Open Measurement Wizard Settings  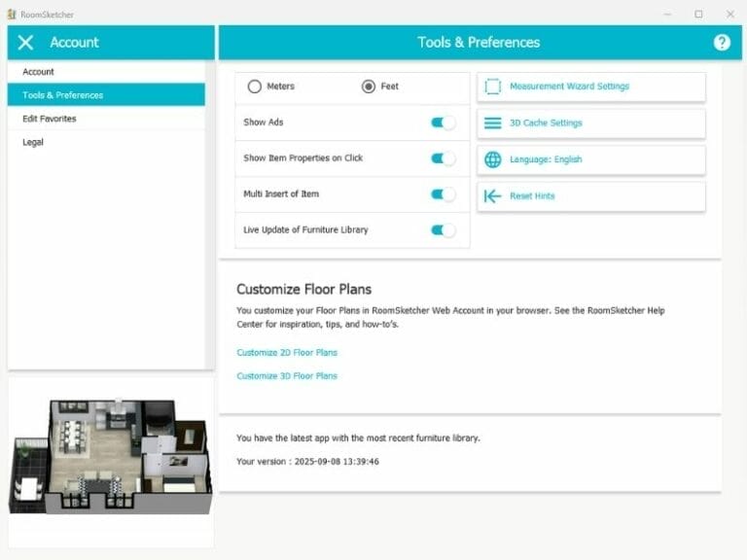click(x=591, y=87)
